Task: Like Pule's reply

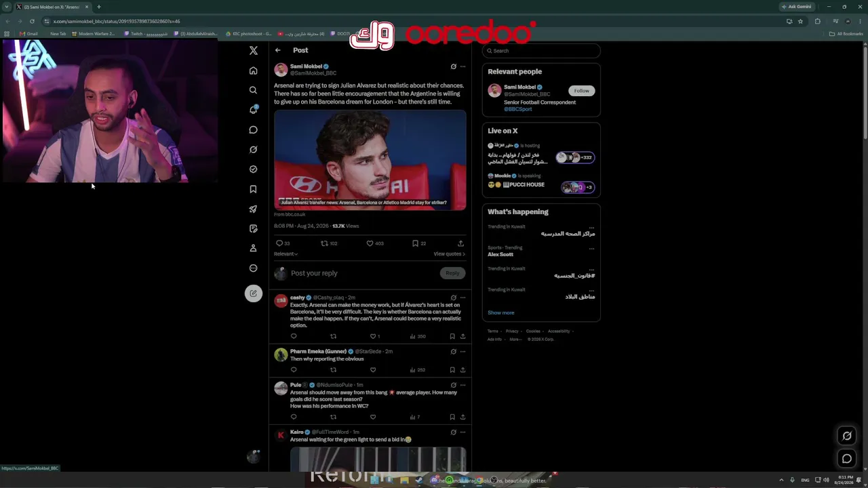Action: pos(372,417)
